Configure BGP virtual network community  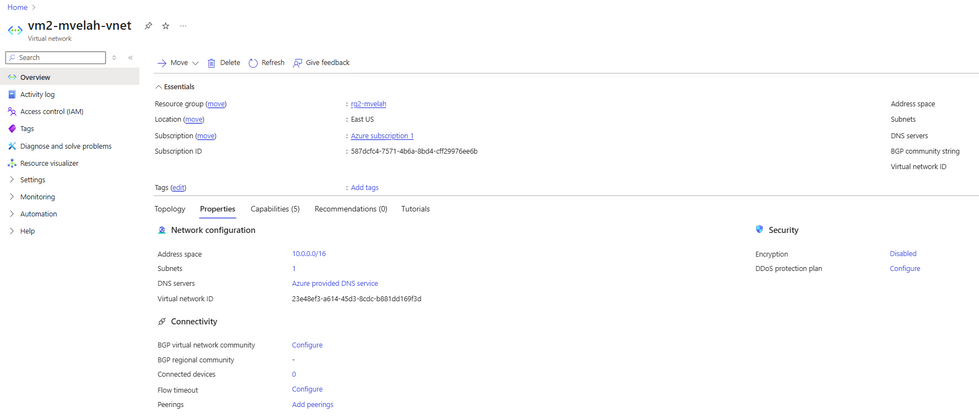pos(307,345)
